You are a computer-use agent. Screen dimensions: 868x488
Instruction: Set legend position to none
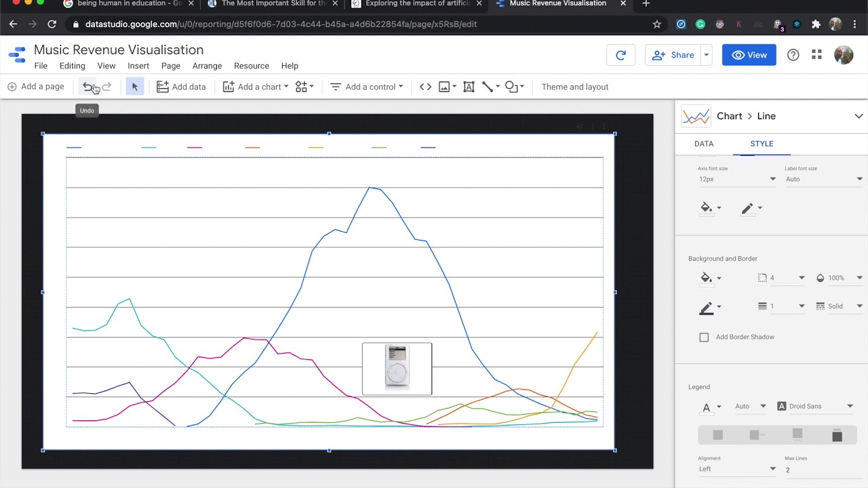(x=718, y=435)
